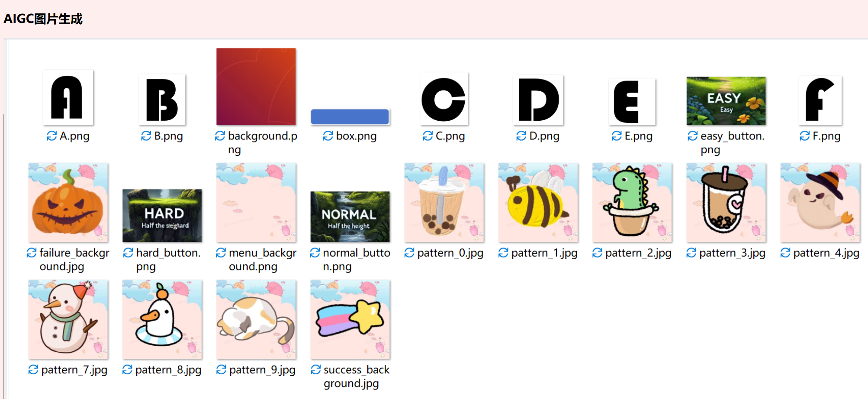Select the shooting star success_background.jpg image
The height and width of the screenshot is (399, 868).
point(350,319)
